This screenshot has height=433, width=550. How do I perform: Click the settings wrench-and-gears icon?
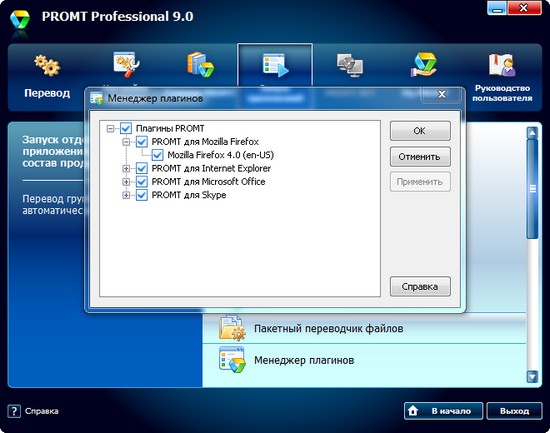tap(126, 64)
